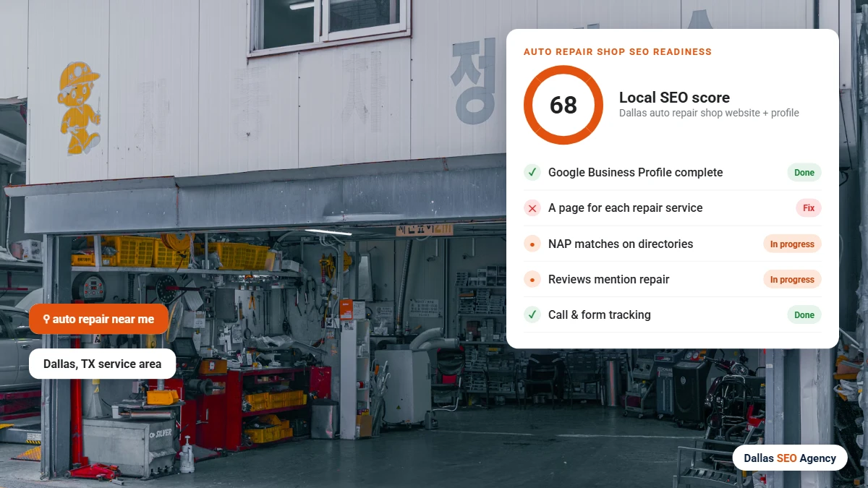Click the orange dot beside Reviews mention repair

532,279
